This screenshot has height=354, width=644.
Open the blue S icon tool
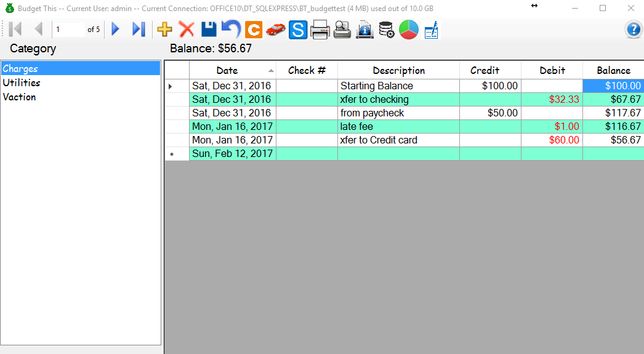tap(298, 30)
